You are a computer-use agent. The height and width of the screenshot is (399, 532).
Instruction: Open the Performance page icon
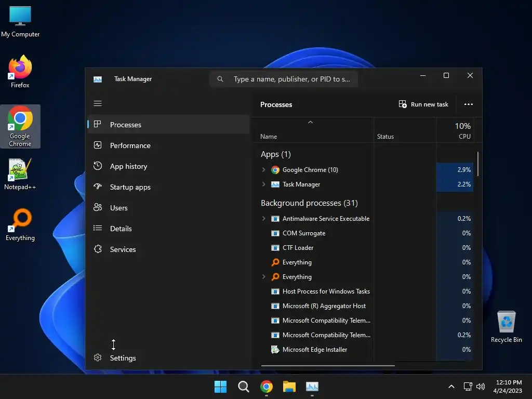(x=97, y=145)
